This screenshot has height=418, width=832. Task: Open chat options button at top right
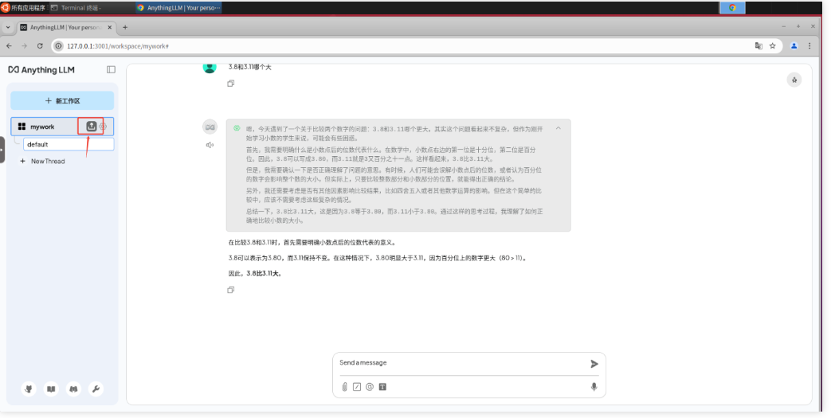tap(794, 80)
